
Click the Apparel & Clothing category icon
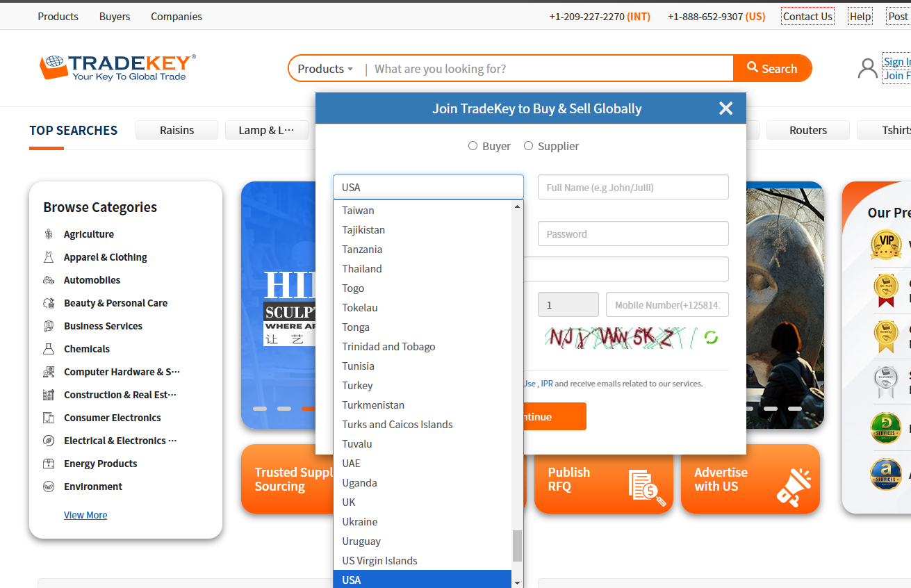point(49,257)
